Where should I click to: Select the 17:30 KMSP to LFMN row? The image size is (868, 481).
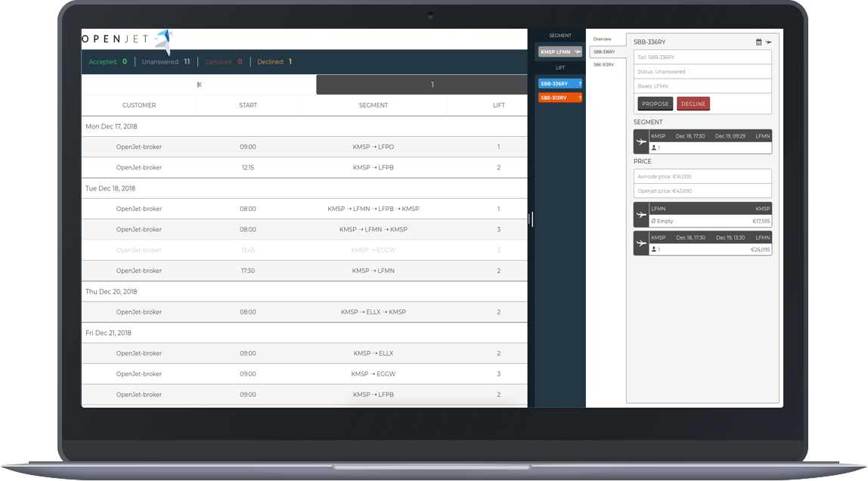coord(304,271)
